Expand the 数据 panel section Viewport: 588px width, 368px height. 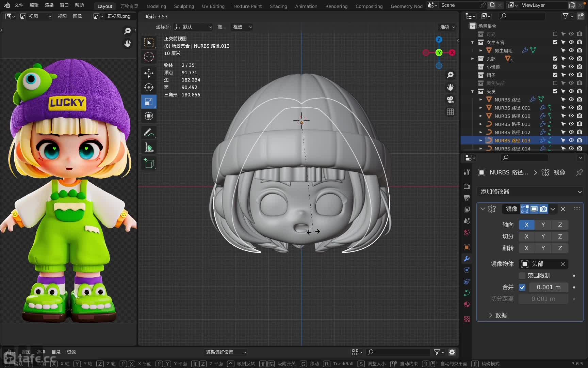pyautogui.click(x=498, y=315)
